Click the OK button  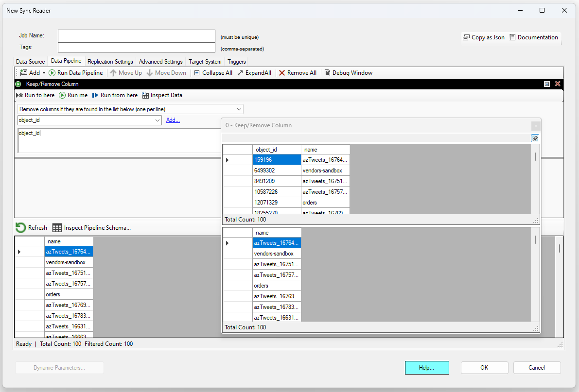(x=484, y=368)
